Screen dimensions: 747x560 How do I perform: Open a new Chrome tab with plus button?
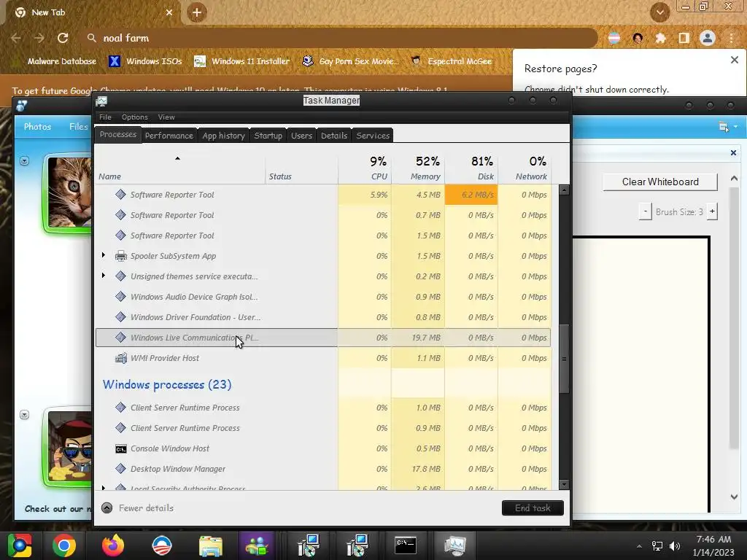pos(197,12)
